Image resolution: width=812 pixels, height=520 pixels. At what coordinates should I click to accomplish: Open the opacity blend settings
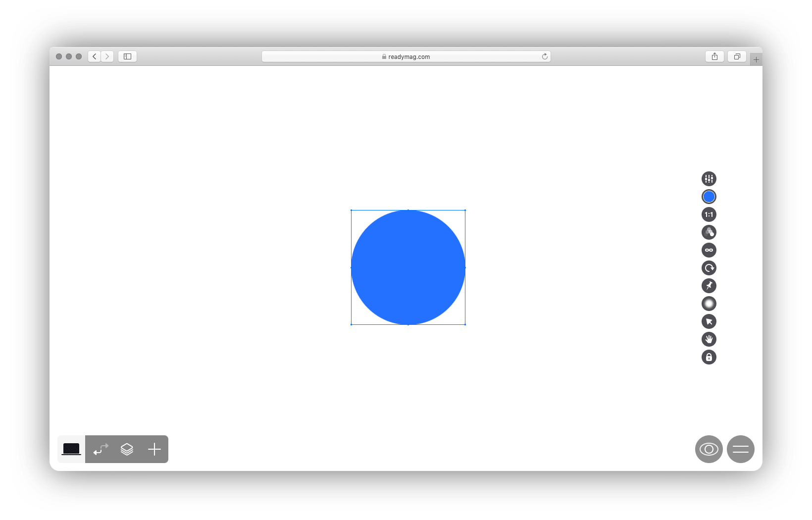point(709,232)
